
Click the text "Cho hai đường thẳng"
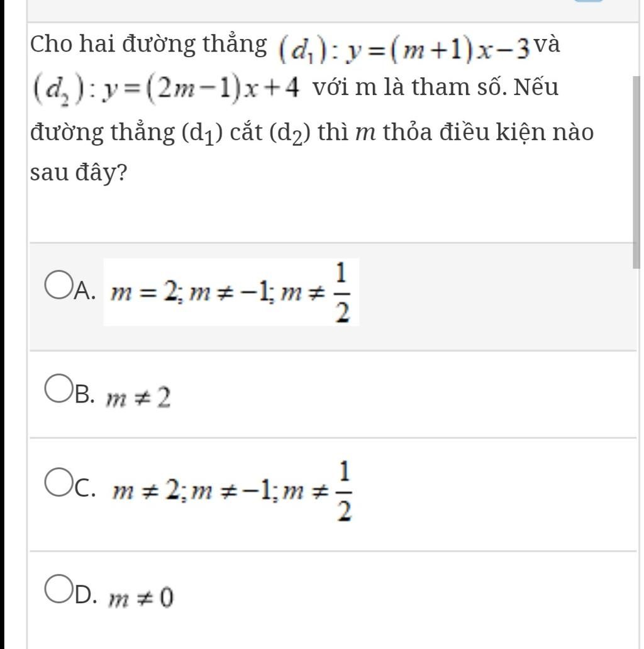(148, 45)
